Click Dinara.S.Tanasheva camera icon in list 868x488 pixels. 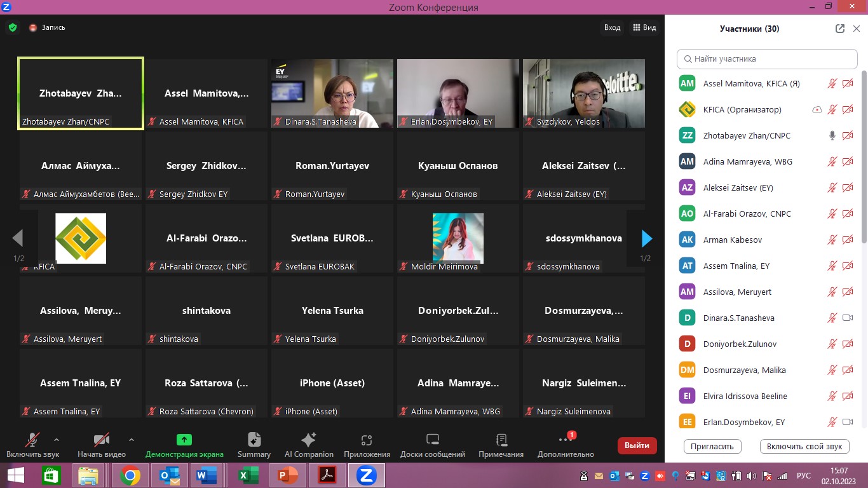point(848,318)
